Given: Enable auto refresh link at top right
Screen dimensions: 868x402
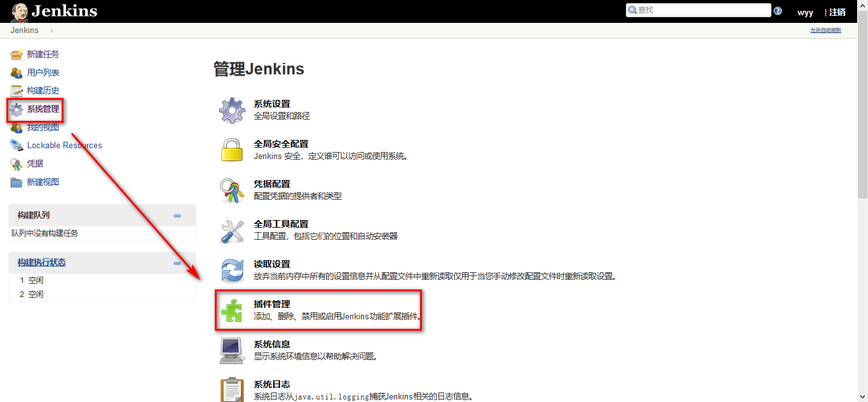Looking at the screenshot, I should (825, 31).
